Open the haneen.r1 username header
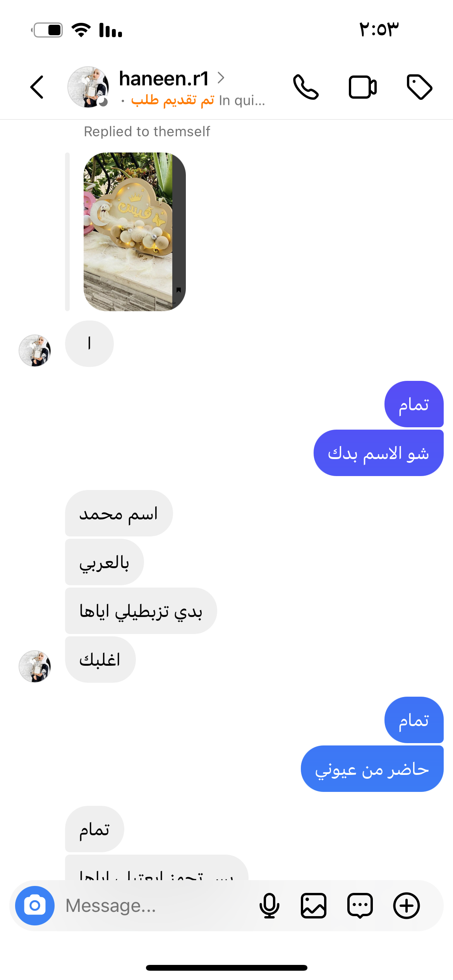This screenshot has height=980, width=453. tap(164, 78)
